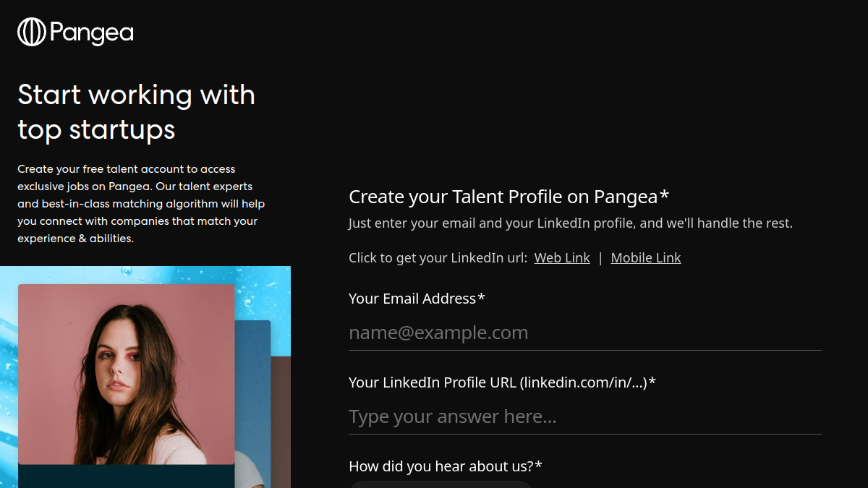This screenshot has height=488, width=868.
Task: Open the dropdown under How did you hear
Action: pos(441,484)
